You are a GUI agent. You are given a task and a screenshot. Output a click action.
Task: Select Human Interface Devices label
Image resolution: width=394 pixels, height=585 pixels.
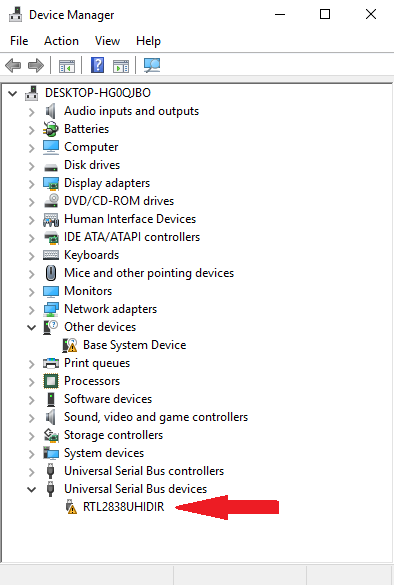[x=130, y=219]
